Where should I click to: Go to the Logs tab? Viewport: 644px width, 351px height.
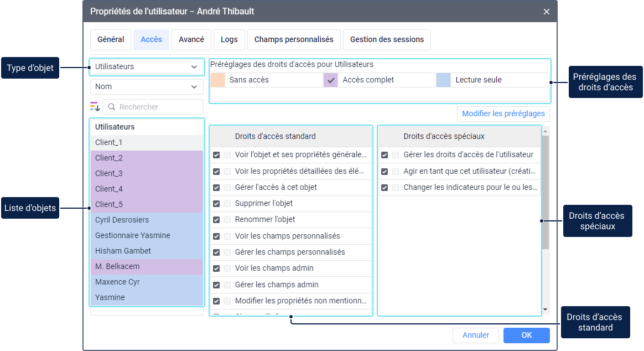pos(229,40)
